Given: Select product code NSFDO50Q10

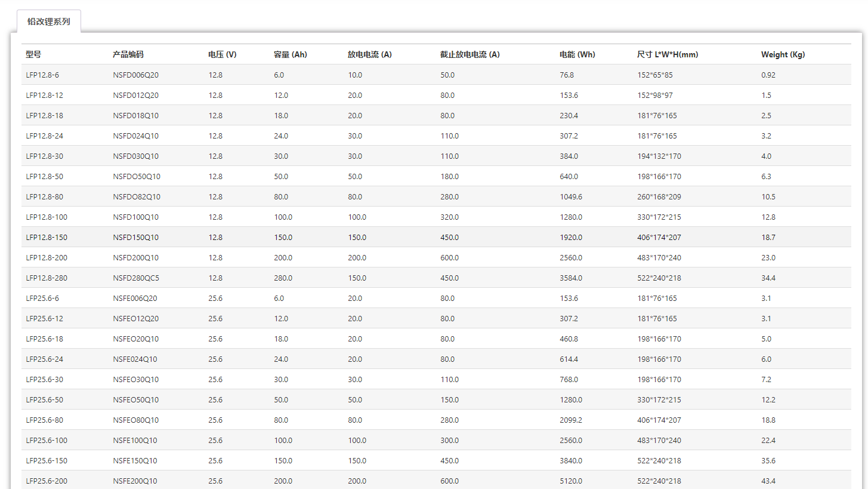Looking at the screenshot, I should click(137, 176).
